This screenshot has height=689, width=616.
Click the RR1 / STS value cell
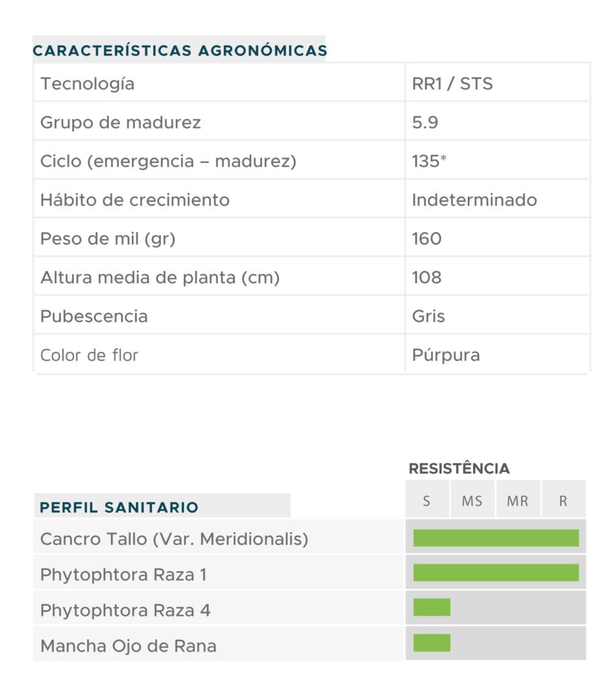[x=452, y=84]
